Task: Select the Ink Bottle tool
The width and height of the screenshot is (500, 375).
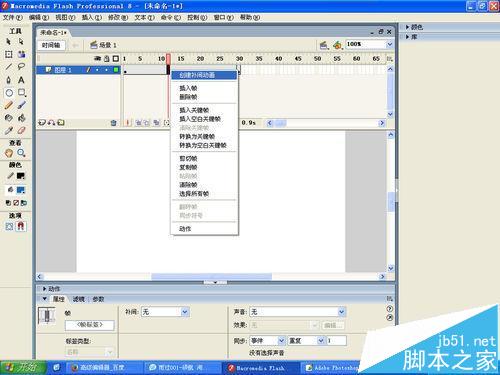Action: [9, 118]
